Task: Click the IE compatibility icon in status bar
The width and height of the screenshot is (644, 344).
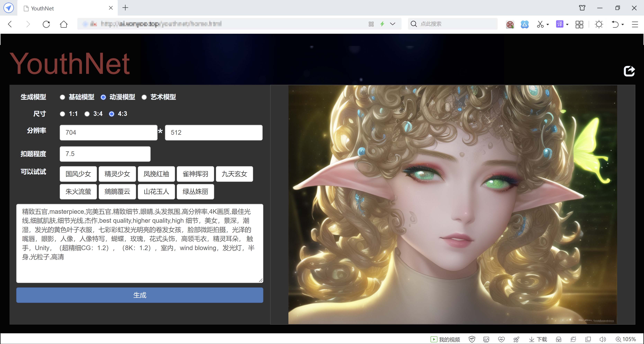Action: (573, 339)
